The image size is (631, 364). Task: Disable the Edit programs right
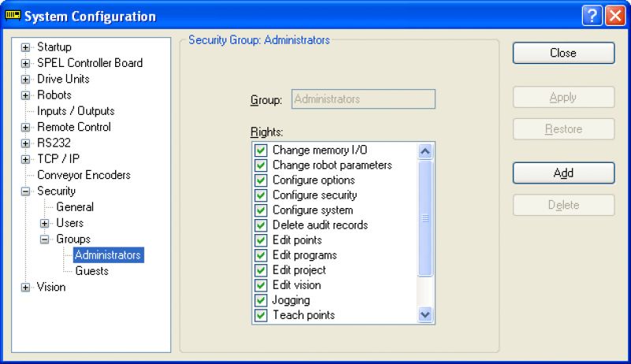(x=261, y=255)
